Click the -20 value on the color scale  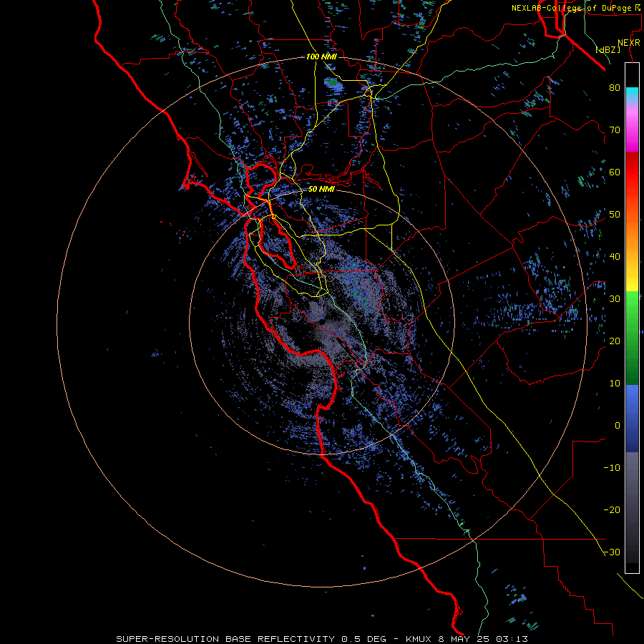tap(612, 510)
